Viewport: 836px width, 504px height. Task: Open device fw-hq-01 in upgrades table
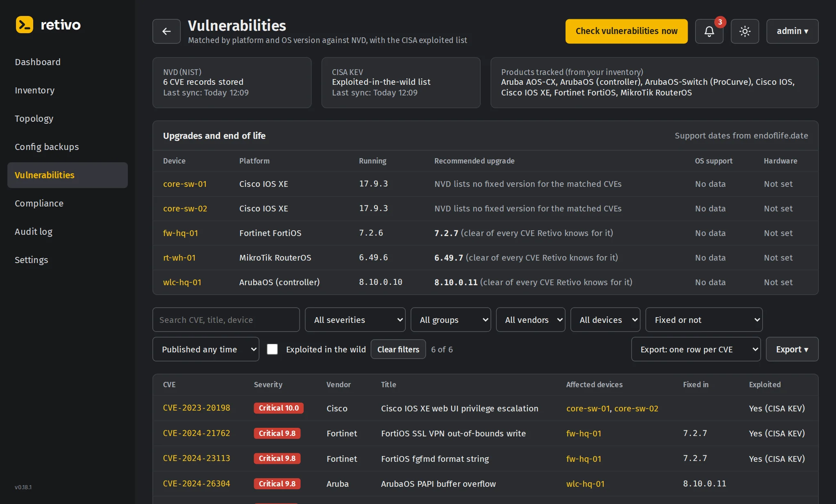(181, 233)
